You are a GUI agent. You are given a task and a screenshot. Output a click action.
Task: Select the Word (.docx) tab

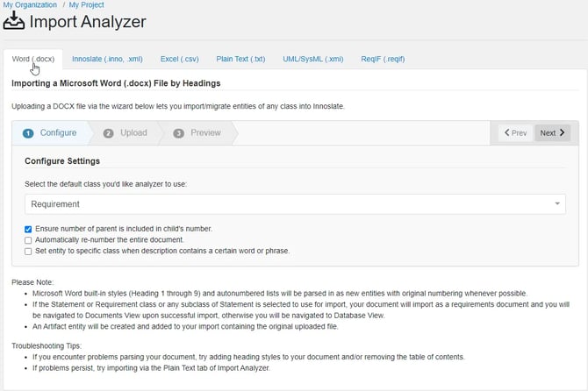point(33,59)
